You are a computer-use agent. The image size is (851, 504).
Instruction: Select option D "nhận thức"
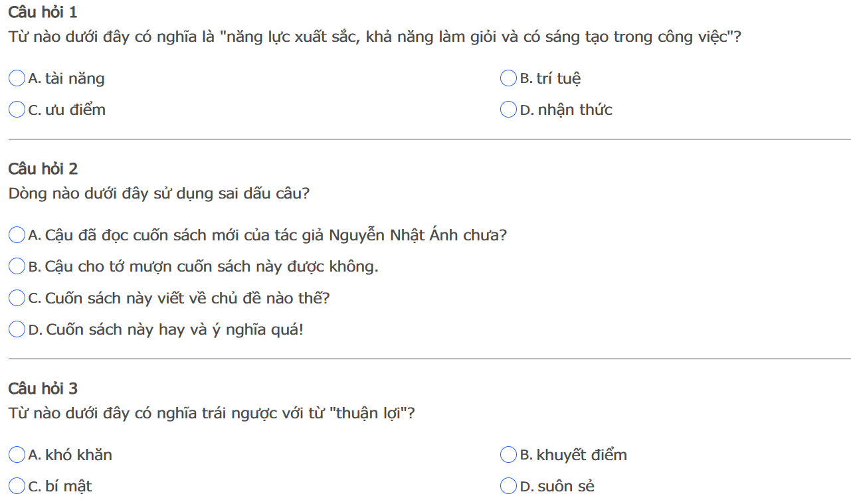pos(508,110)
